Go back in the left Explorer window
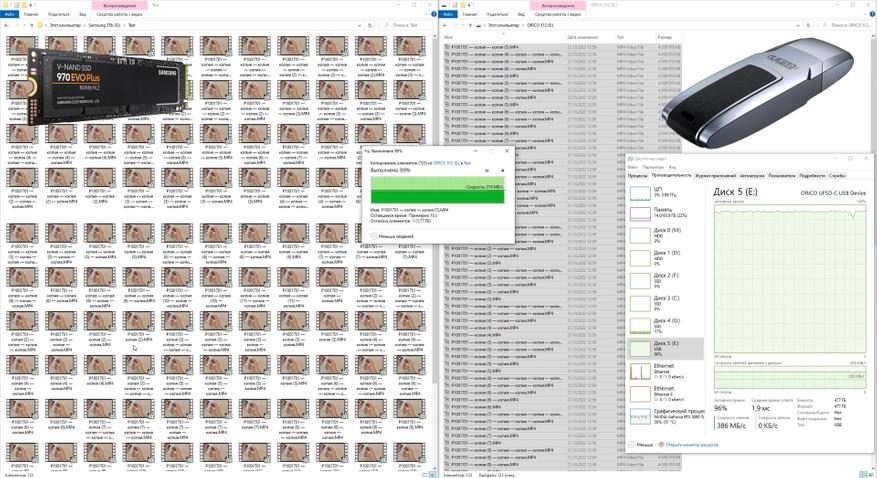Viewport: 877px width, 478px height. coord(7,25)
